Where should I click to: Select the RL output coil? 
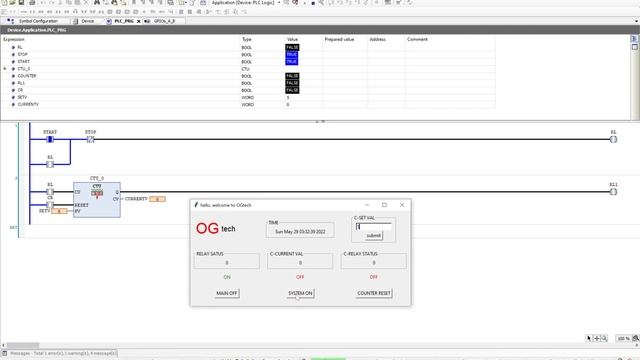[x=613, y=139]
